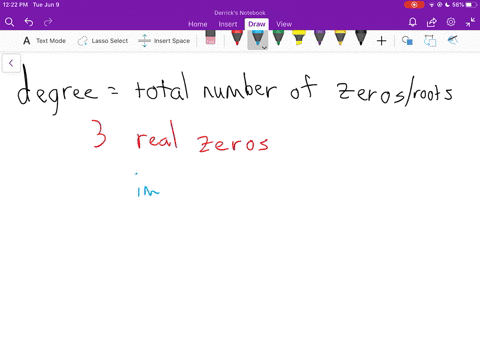Choose Insert Space tool
480x360 pixels.
[x=164, y=41]
